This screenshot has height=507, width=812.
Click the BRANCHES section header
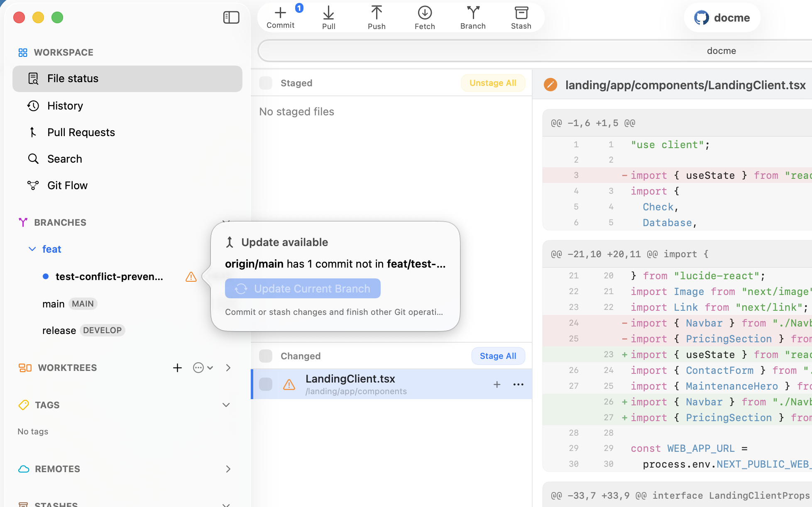click(60, 222)
